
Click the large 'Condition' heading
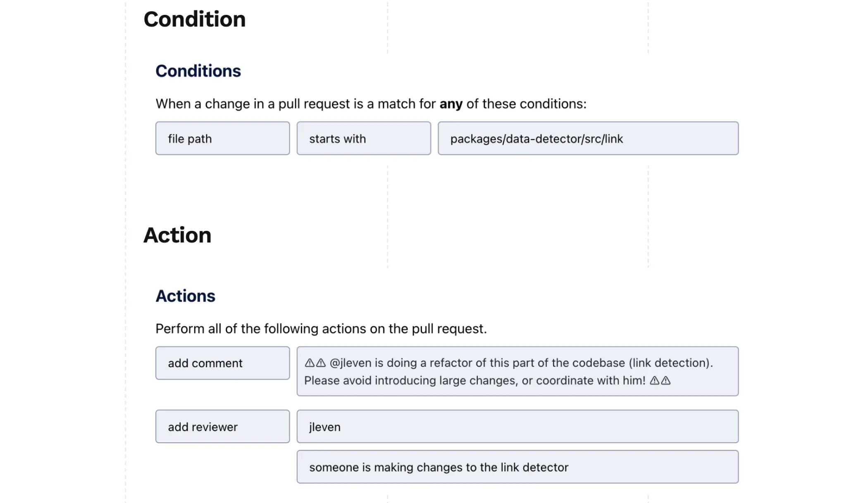tap(195, 19)
